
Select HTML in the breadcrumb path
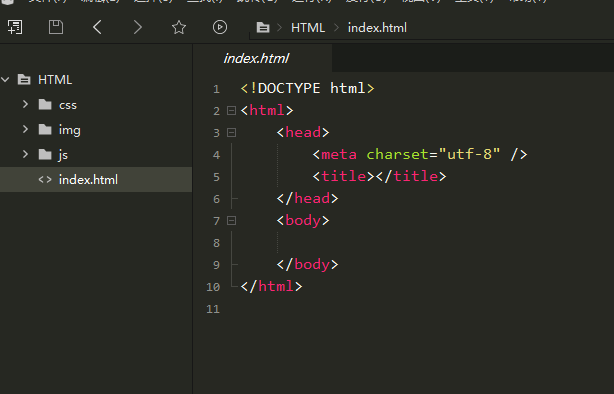point(308,28)
